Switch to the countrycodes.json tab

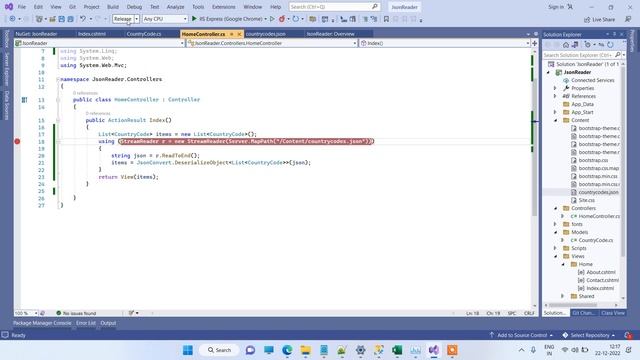(x=265, y=34)
